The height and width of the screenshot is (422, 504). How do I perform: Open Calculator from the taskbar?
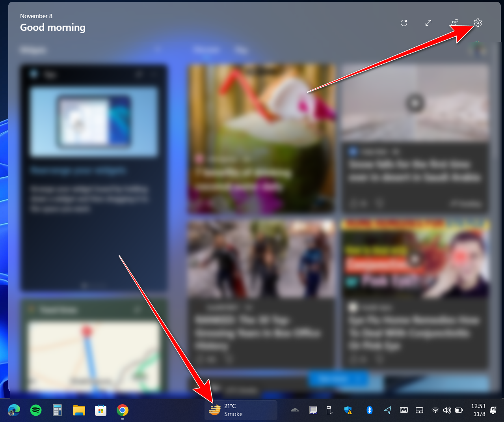(58, 411)
